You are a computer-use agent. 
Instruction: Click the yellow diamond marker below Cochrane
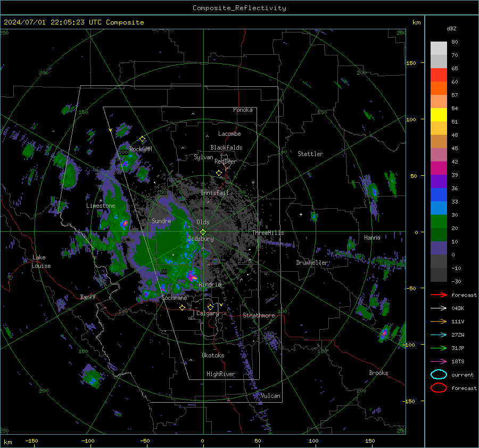pyautogui.click(x=183, y=307)
